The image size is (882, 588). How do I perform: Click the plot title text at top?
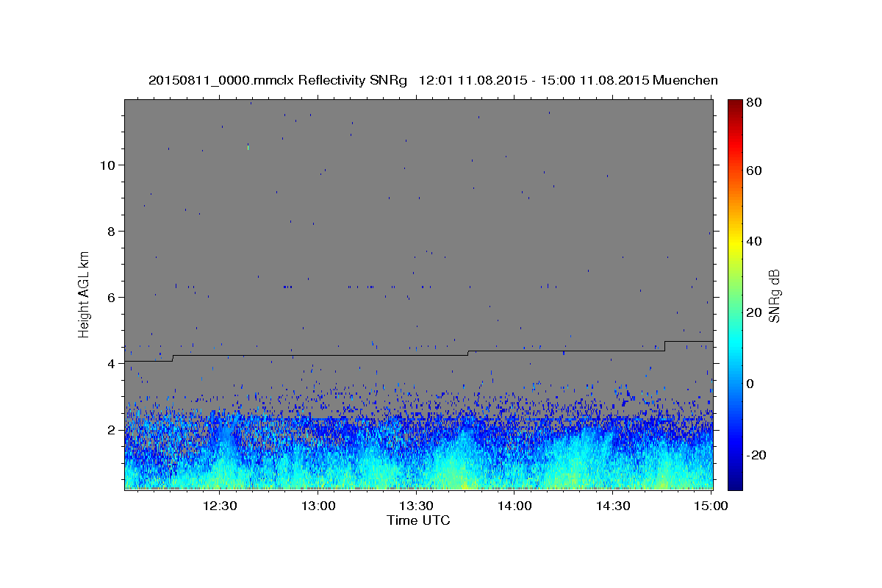coord(433,80)
